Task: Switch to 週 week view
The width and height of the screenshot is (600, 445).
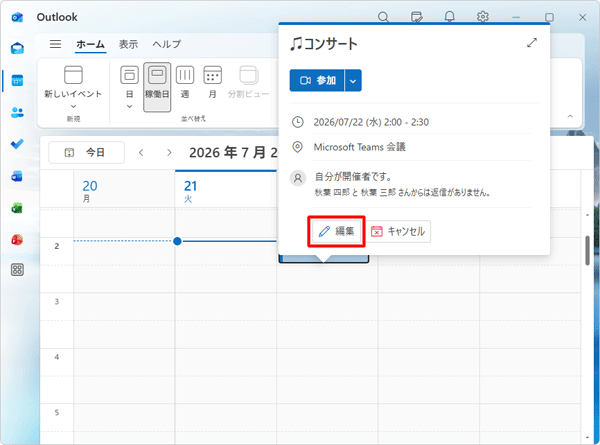Action: (185, 83)
